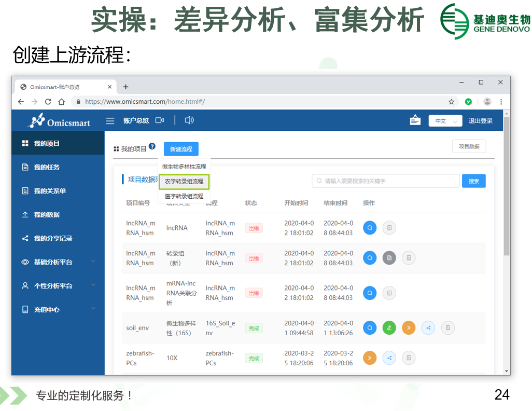The width and height of the screenshot is (532, 411).
Task: Open document icon in zebrafish-PCs row
Action: click(x=409, y=358)
